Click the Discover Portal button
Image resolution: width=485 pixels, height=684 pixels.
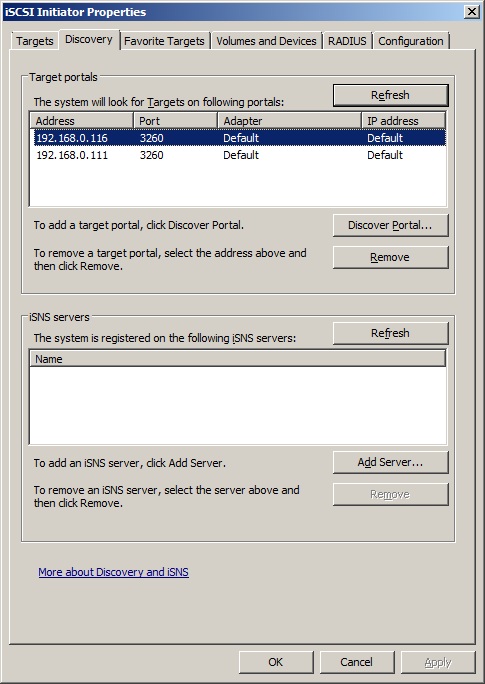click(390, 226)
